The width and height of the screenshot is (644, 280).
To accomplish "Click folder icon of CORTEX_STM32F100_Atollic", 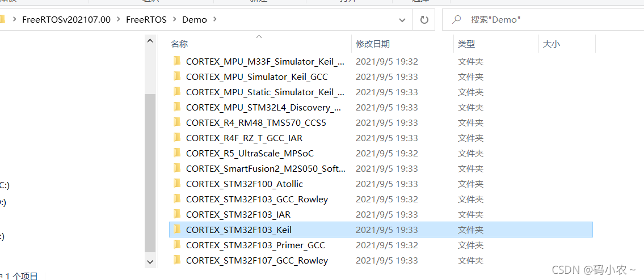I will point(177,184).
